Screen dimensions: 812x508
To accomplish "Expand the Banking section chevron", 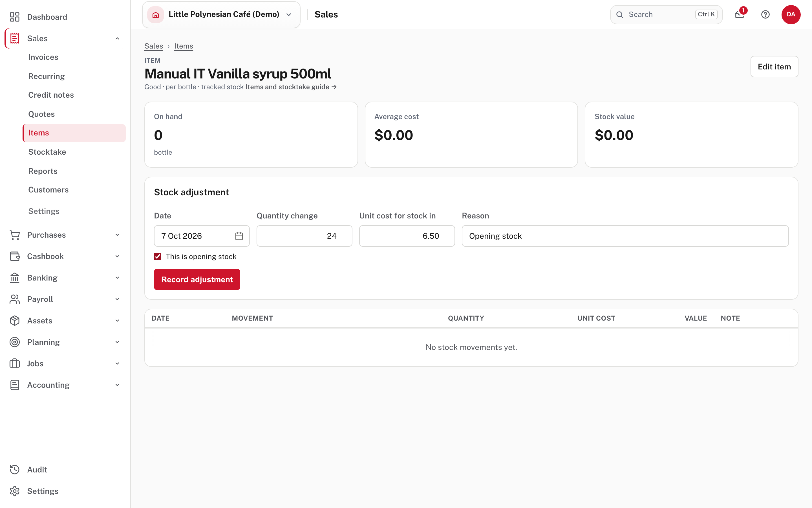I will point(117,278).
